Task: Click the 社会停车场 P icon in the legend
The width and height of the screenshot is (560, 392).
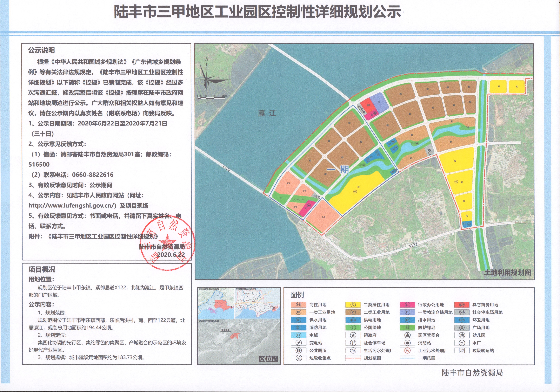Action: point(353,343)
